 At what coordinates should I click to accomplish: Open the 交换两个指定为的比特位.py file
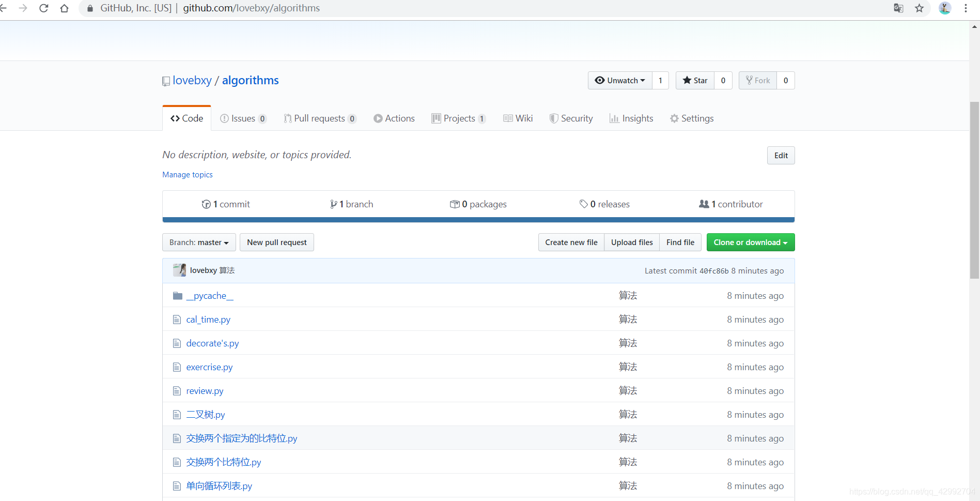242,438
